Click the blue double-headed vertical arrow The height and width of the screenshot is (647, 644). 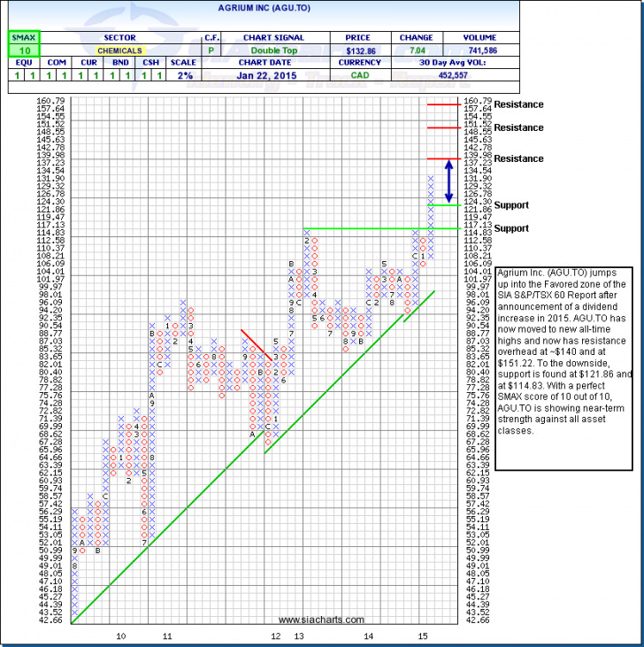(448, 181)
